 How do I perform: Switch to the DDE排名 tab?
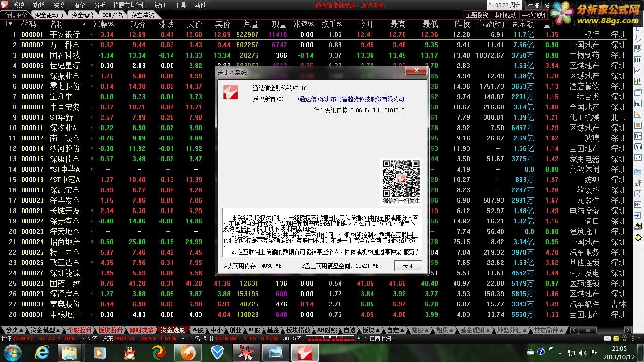pos(113,15)
